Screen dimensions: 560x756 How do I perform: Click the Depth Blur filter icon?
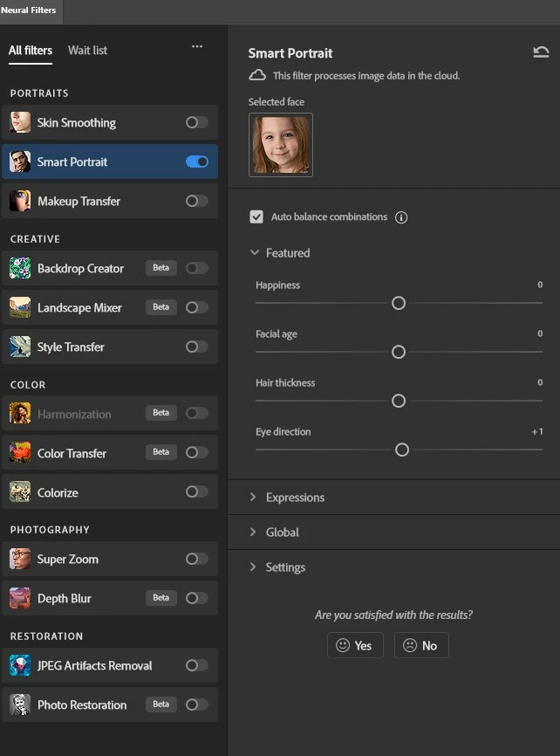click(x=20, y=598)
